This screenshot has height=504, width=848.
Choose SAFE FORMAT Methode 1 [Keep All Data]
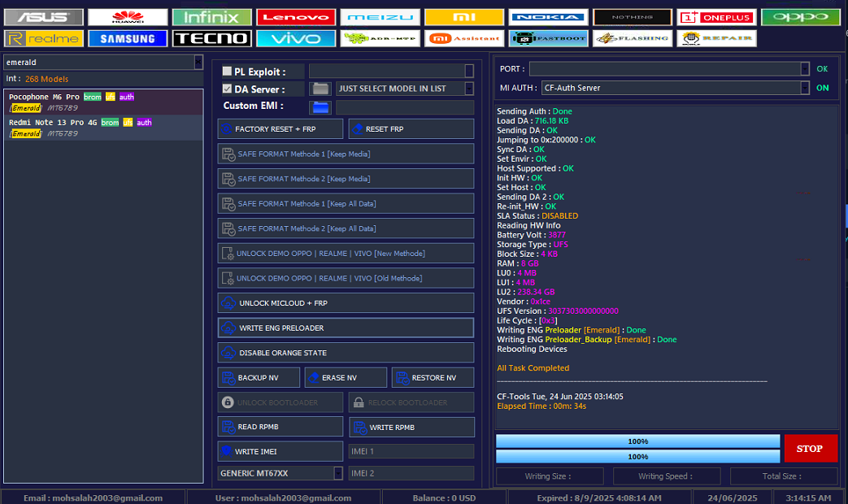pos(346,203)
